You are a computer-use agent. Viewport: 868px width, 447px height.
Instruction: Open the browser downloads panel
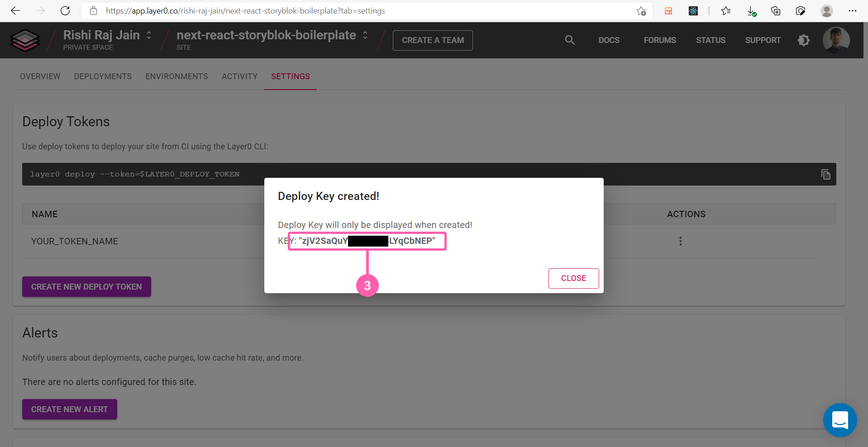pos(751,11)
